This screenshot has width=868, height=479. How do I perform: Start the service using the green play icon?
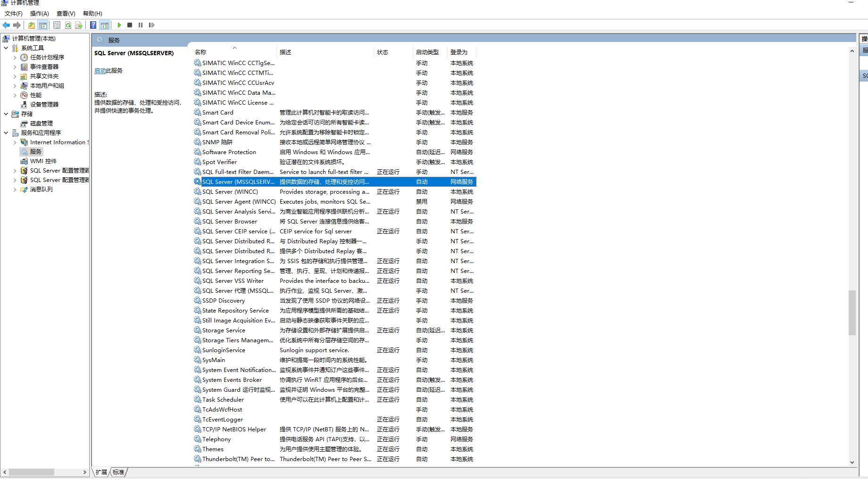tap(119, 25)
